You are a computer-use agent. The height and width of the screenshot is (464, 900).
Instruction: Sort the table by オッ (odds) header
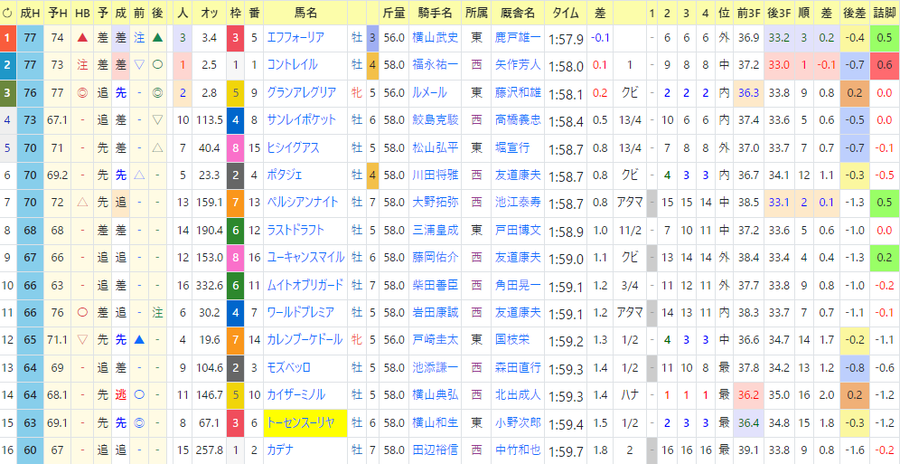210,13
